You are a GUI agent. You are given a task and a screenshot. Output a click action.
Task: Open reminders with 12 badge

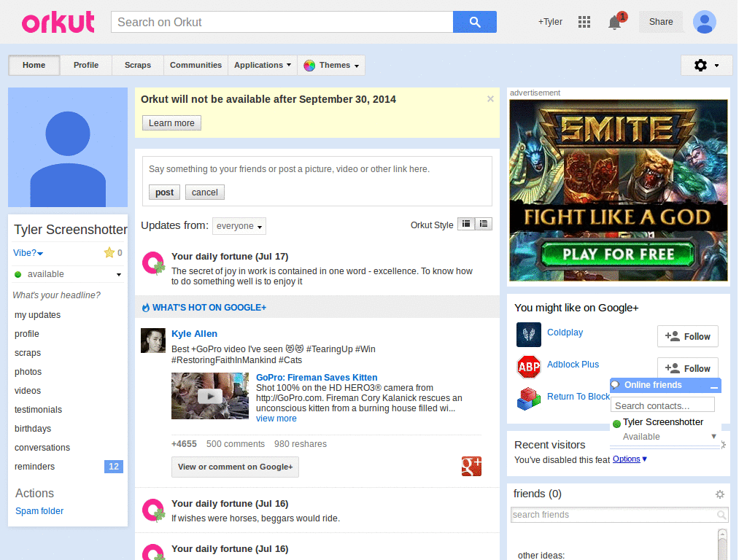[68, 467]
